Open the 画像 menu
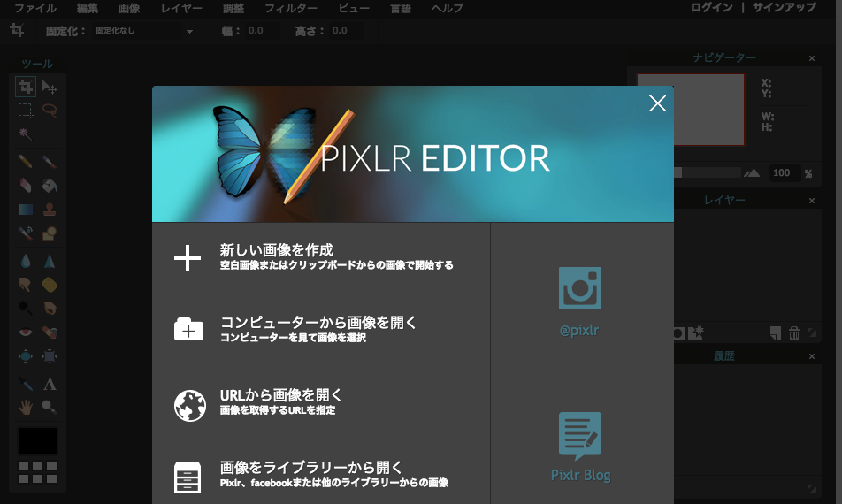This screenshot has height=504, width=842. coord(129,8)
